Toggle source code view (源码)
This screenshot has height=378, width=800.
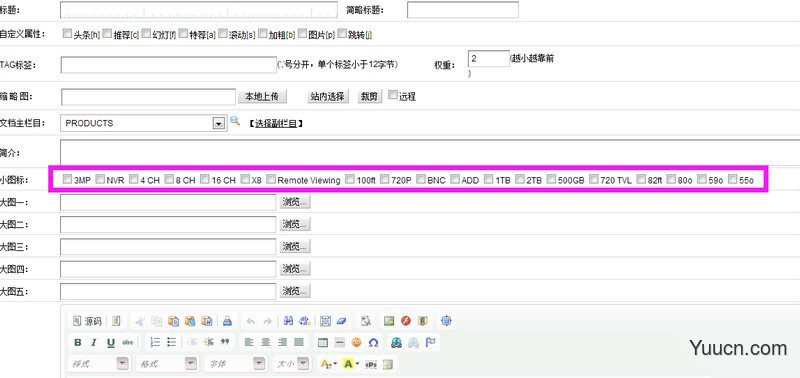(x=87, y=321)
